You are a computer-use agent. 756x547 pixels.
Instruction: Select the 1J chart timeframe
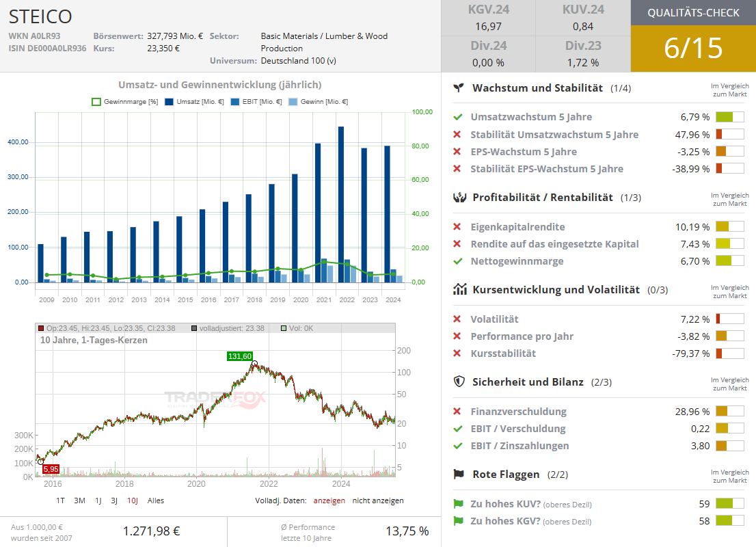tap(98, 501)
